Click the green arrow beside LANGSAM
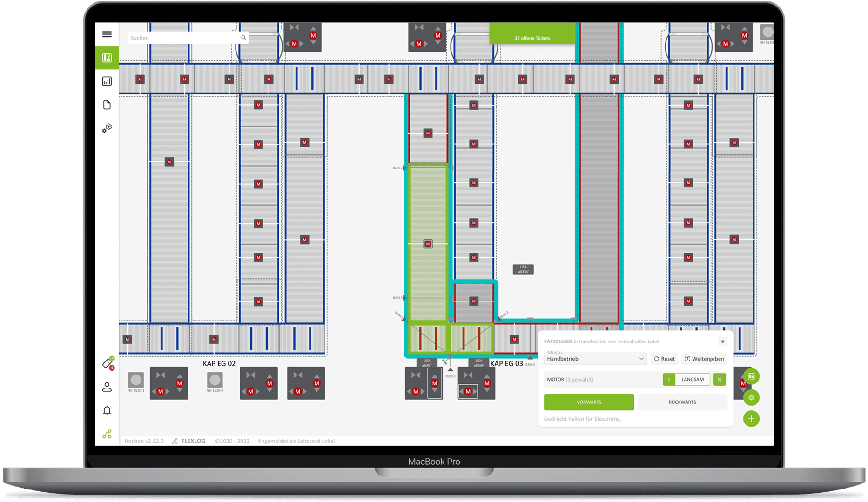This screenshot has height=502, width=868. coord(669,380)
